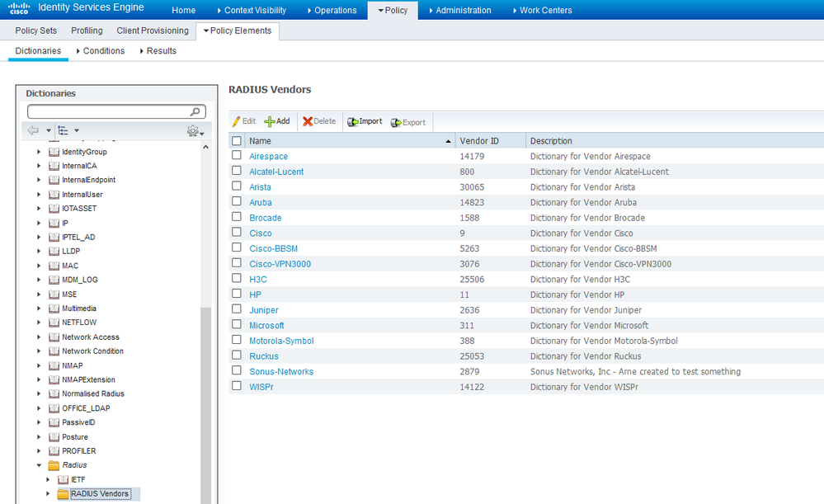The image size is (824, 504).
Task: Open the dropdown arrow beside the tree view icon
Action: pos(77,130)
